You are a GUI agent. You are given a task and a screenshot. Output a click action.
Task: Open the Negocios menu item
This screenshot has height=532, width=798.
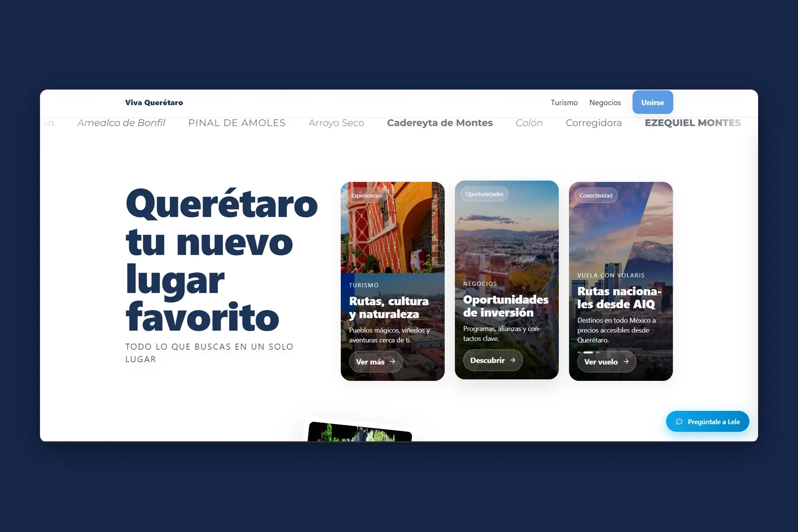click(x=605, y=102)
